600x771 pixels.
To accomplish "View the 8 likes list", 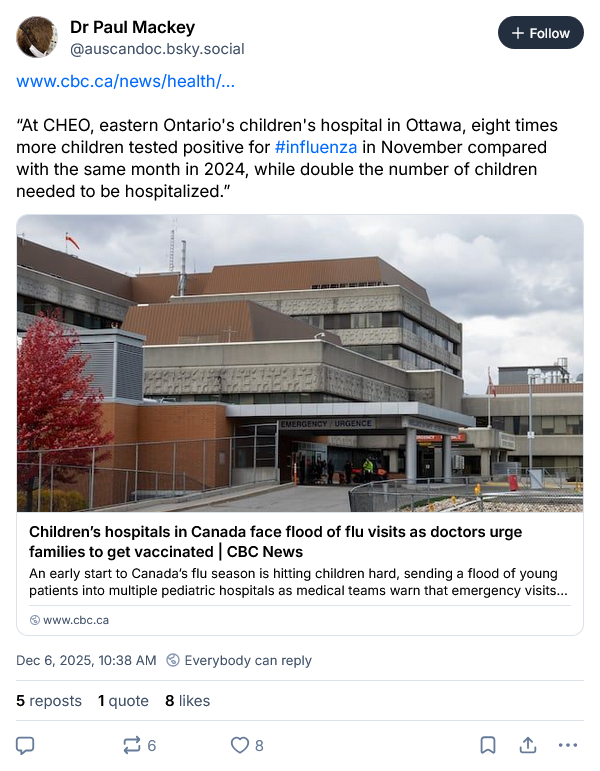I will (187, 701).
